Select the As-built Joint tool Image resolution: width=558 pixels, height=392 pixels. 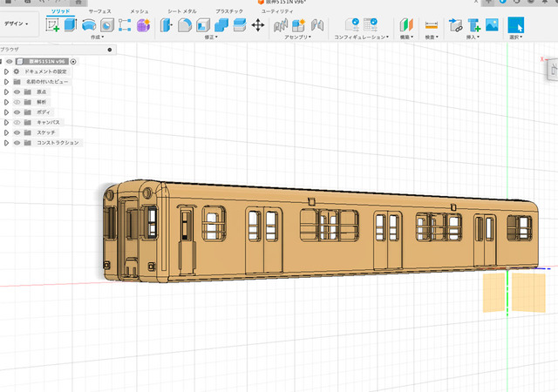317,25
